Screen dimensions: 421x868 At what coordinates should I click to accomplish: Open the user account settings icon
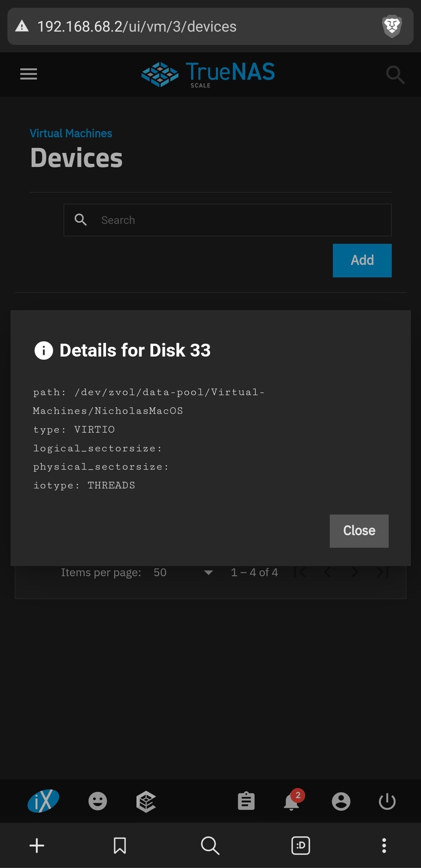pyautogui.click(x=341, y=801)
